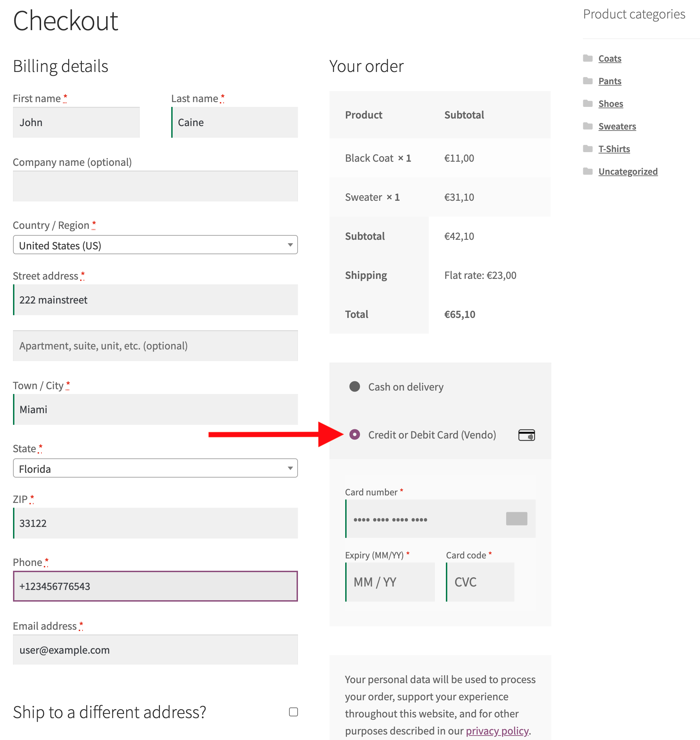The image size is (700, 740).
Task: Select Credit or Debit Card (Vendo) option
Action: click(x=354, y=434)
